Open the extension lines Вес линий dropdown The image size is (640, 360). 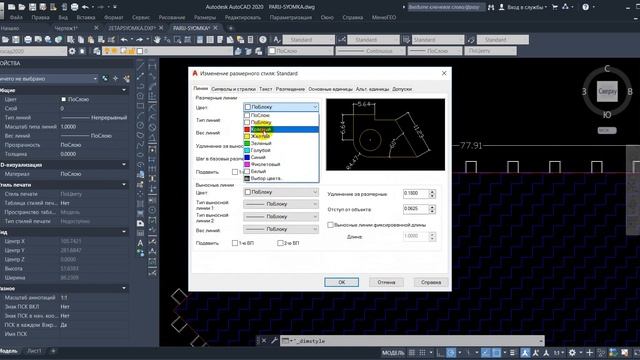[281, 229]
